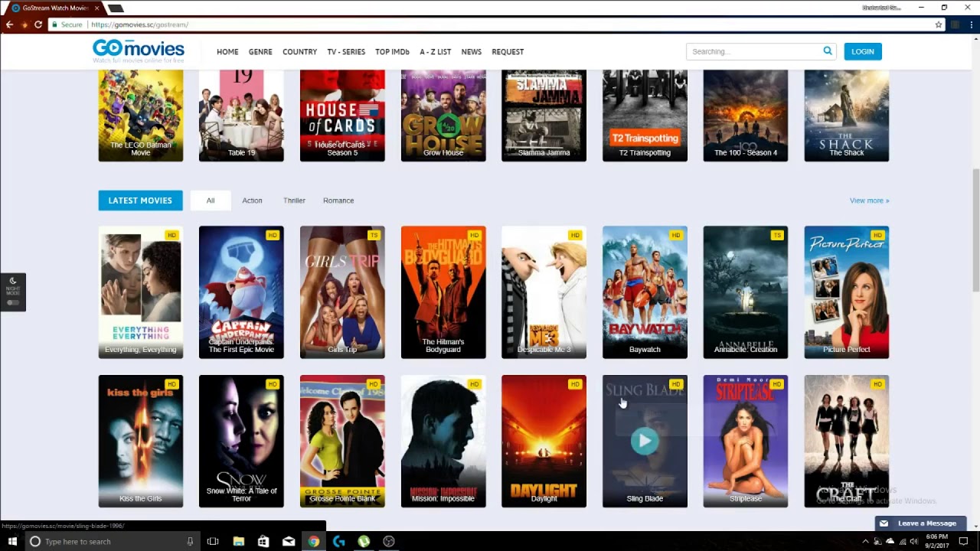Open the Windows Start button

point(12,541)
